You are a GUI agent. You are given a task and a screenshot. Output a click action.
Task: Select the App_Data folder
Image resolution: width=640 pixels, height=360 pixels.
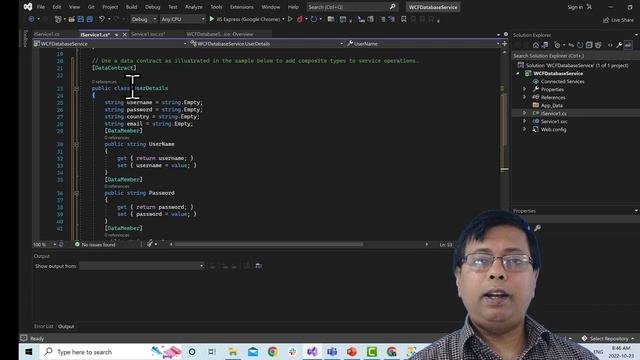pyautogui.click(x=548, y=105)
